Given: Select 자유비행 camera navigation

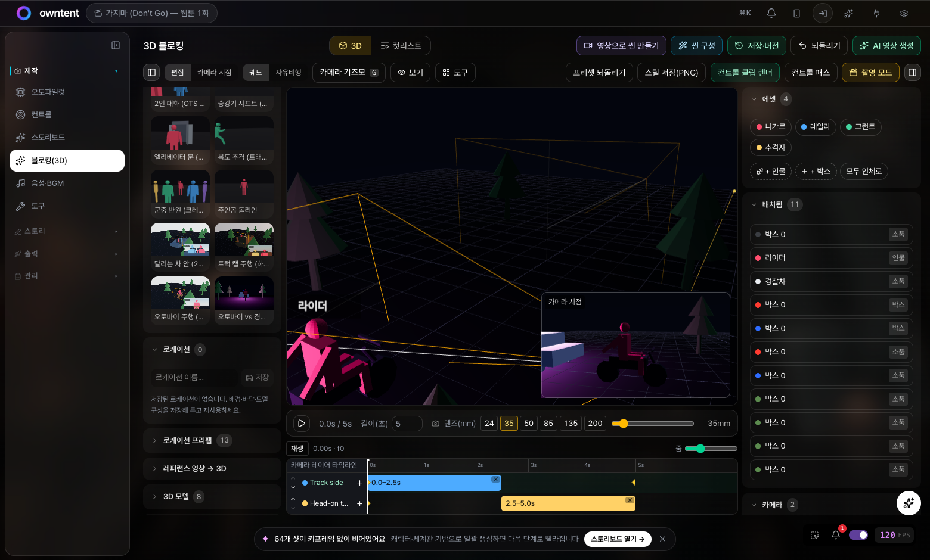Looking at the screenshot, I should pos(289,72).
